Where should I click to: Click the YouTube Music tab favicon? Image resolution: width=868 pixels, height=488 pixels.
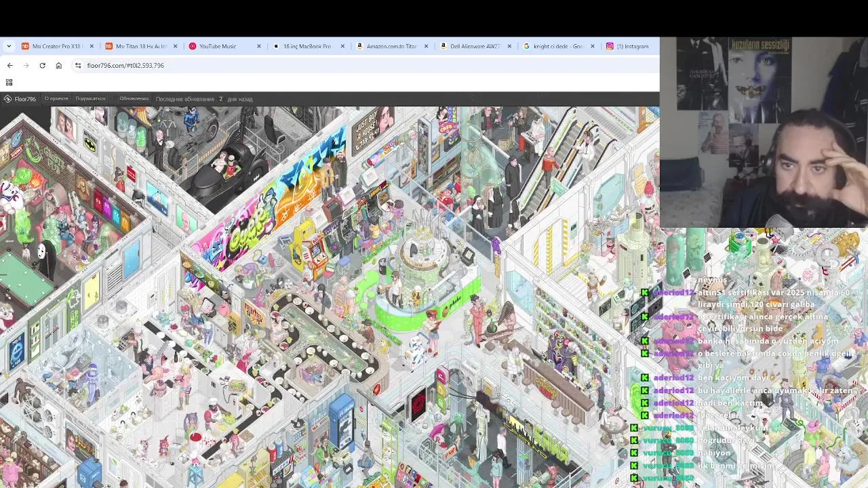(193, 46)
